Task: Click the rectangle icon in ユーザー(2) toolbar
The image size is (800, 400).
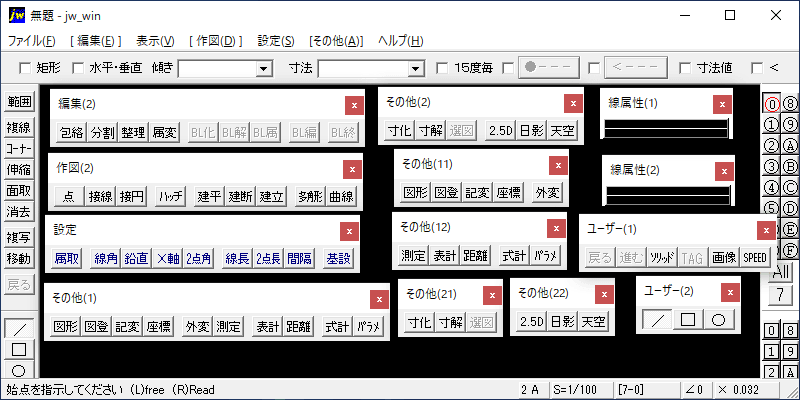Action: pos(688,320)
